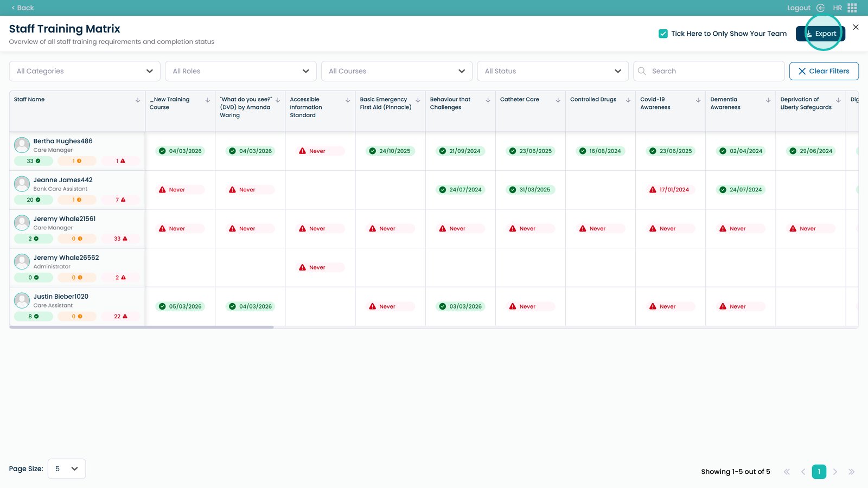Sort the Catheter Care column
868x488 pixels.
tap(558, 100)
